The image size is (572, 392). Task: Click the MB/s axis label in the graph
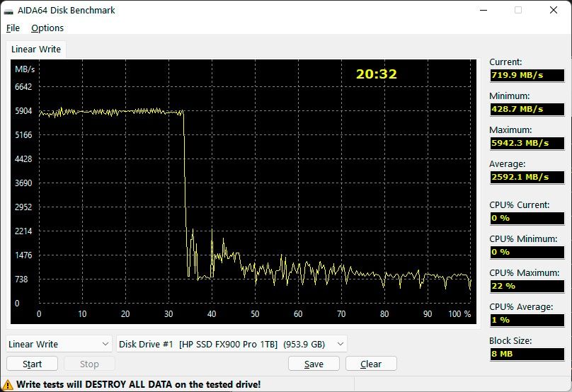(x=25, y=69)
